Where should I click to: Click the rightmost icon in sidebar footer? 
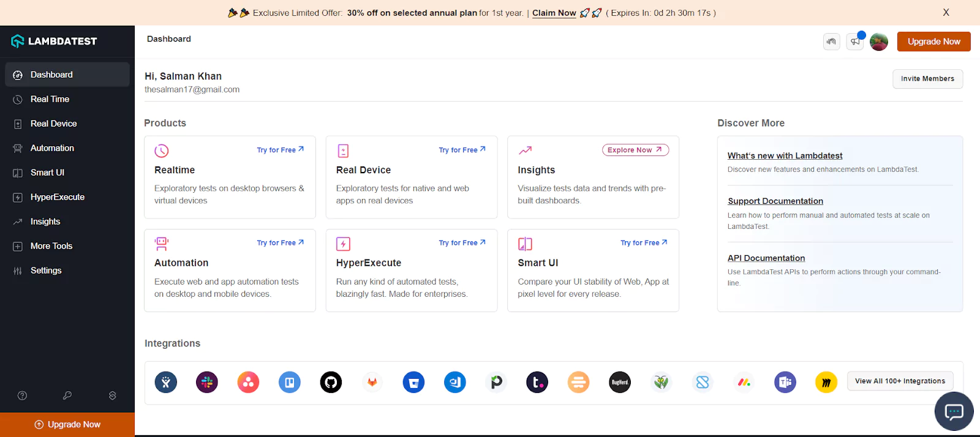coord(113,395)
